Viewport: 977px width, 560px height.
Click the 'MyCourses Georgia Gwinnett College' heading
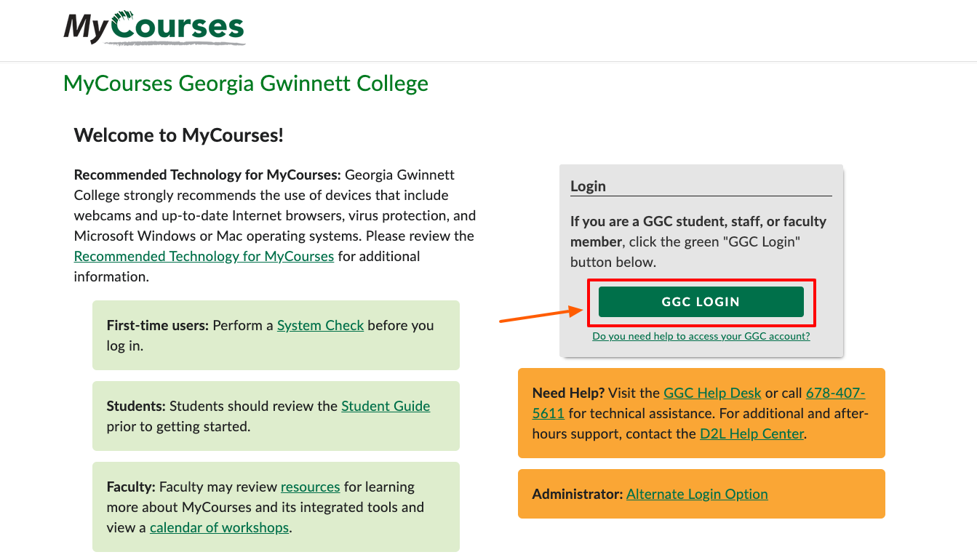tap(246, 84)
